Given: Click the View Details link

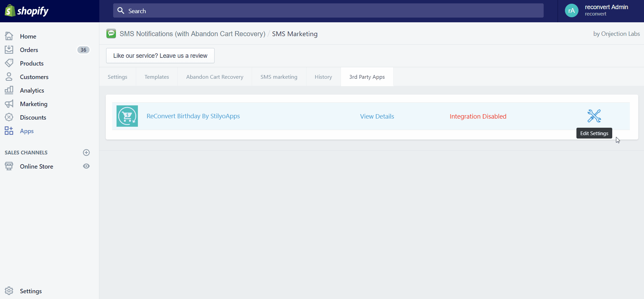Looking at the screenshot, I should point(377,116).
